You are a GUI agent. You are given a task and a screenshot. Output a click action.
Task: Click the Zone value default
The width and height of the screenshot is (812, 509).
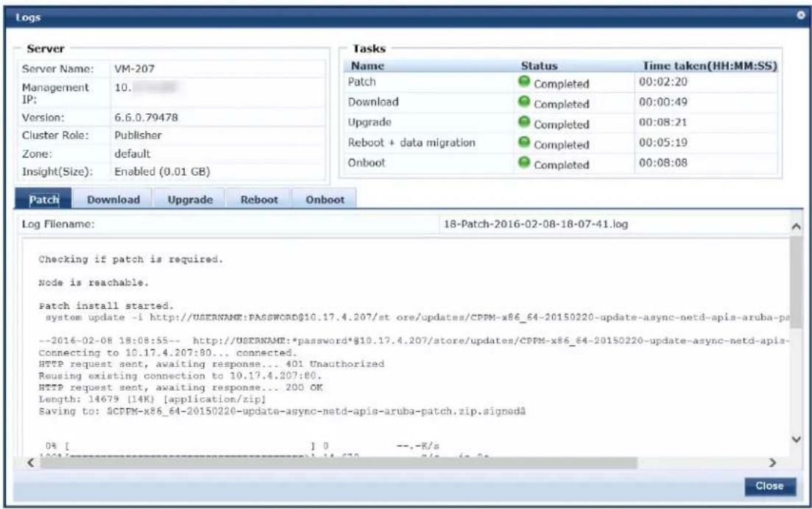[133, 154]
